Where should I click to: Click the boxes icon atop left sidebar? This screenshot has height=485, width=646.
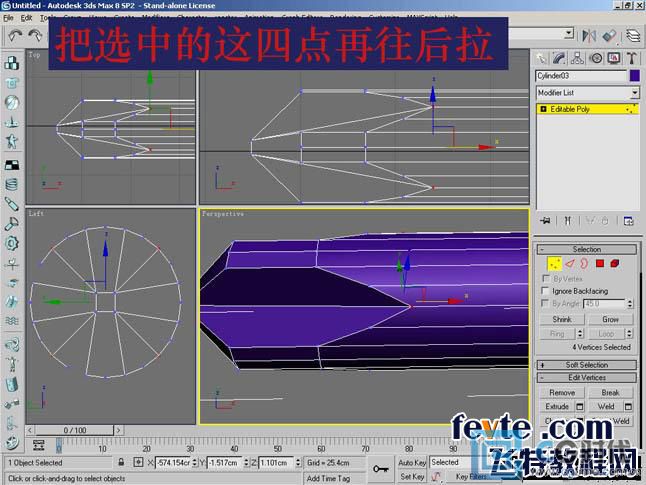coord(12,63)
